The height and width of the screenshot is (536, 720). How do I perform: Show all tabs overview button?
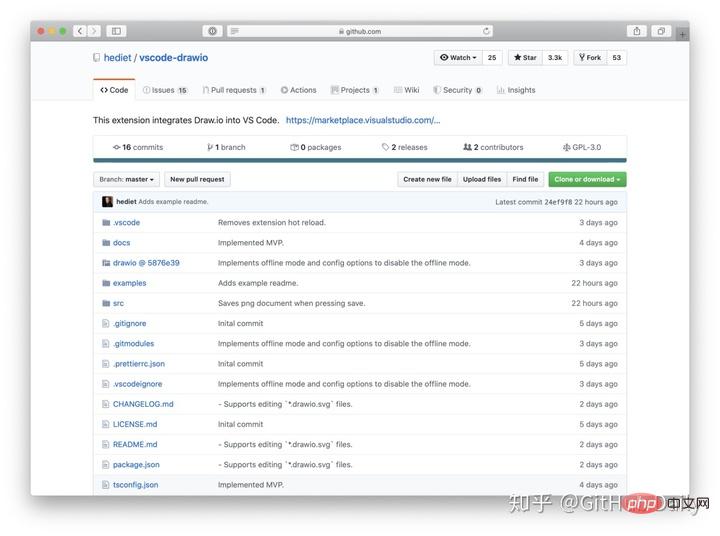[x=661, y=31]
